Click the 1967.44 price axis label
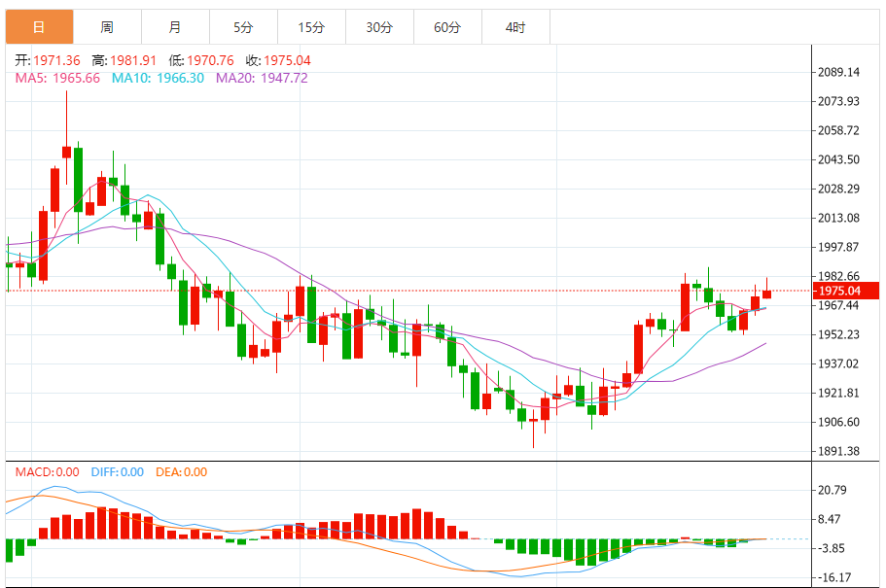Image resolution: width=886 pixels, height=588 pixels. coord(838,305)
